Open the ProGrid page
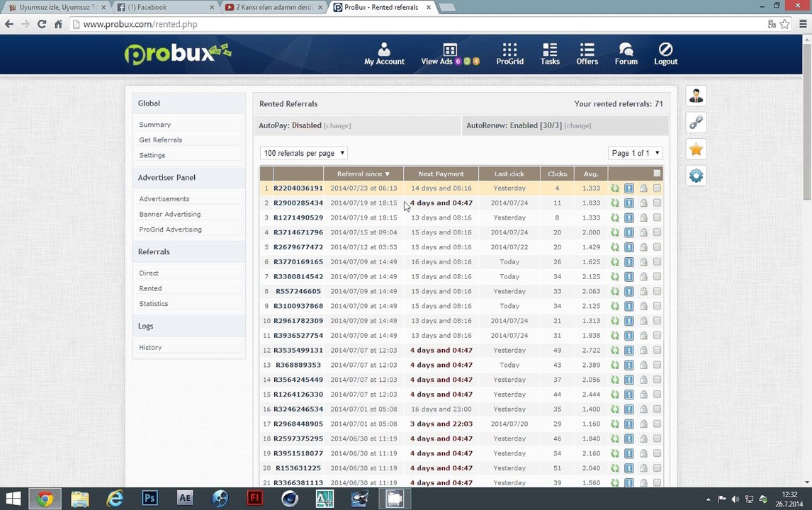Viewport: 812px width, 510px height. 509,54
